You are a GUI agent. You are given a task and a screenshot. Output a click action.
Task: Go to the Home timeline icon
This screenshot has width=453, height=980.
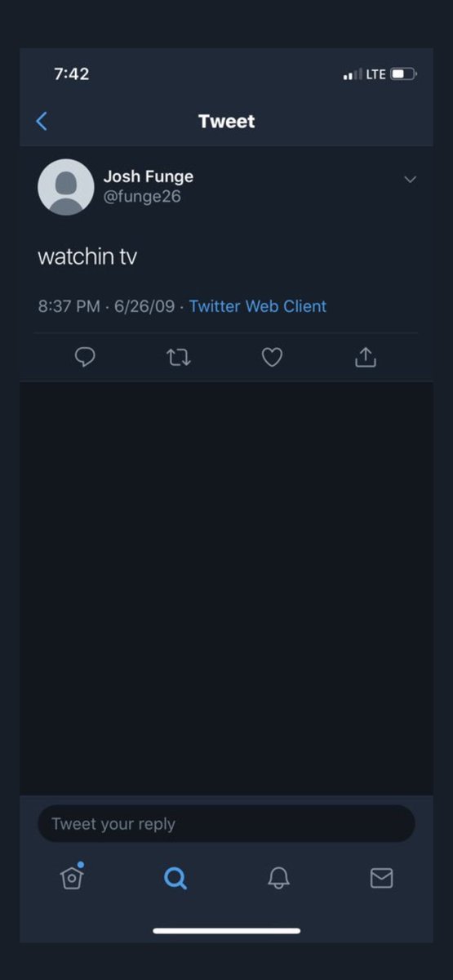click(x=73, y=876)
